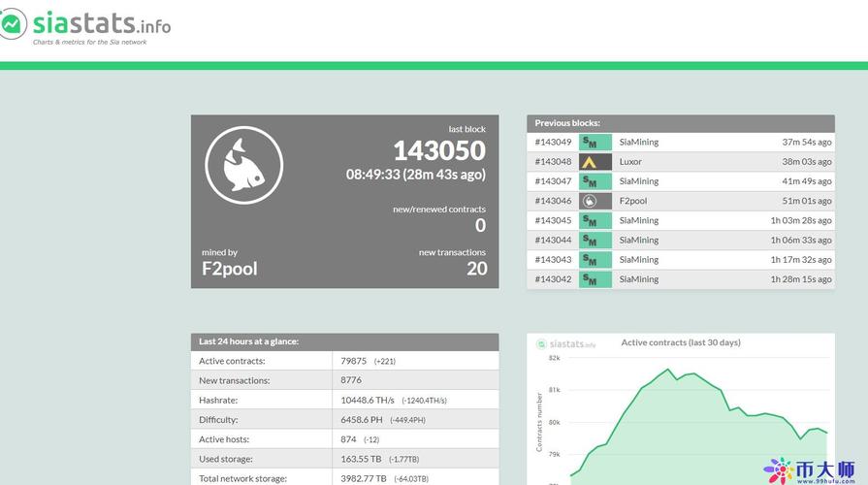The width and height of the screenshot is (868, 485).
Task: Click the 'Difficulty:' row label
Action: click(218, 420)
